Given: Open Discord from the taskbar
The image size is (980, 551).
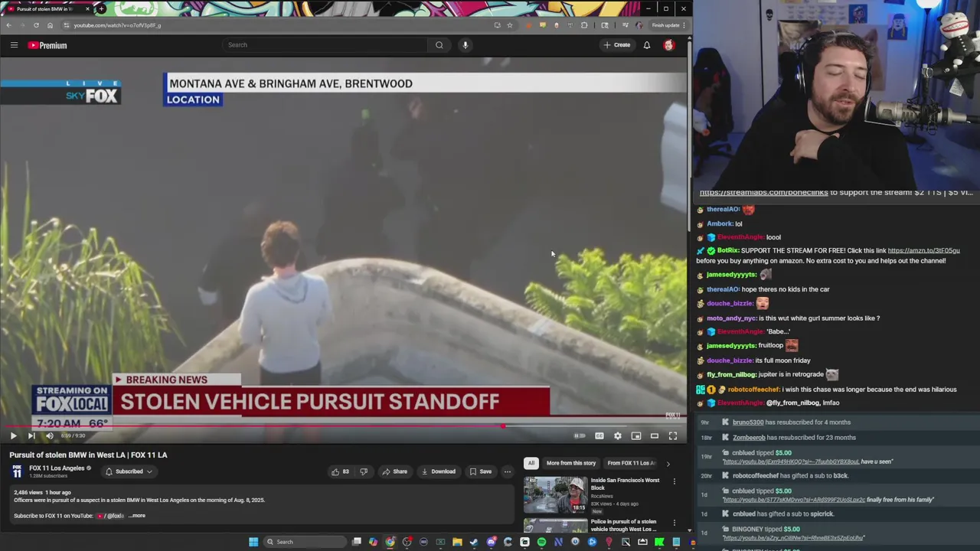Looking at the screenshot, I should point(491,542).
